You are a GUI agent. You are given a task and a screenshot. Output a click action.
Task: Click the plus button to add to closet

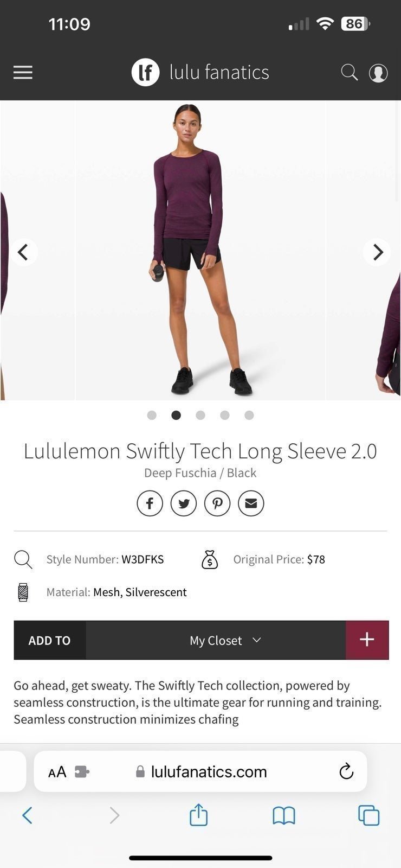[x=367, y=640]
